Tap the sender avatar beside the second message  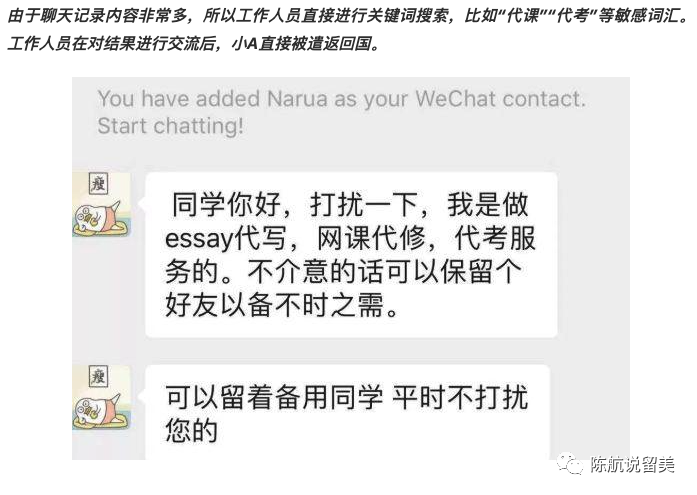click(102, 397)
